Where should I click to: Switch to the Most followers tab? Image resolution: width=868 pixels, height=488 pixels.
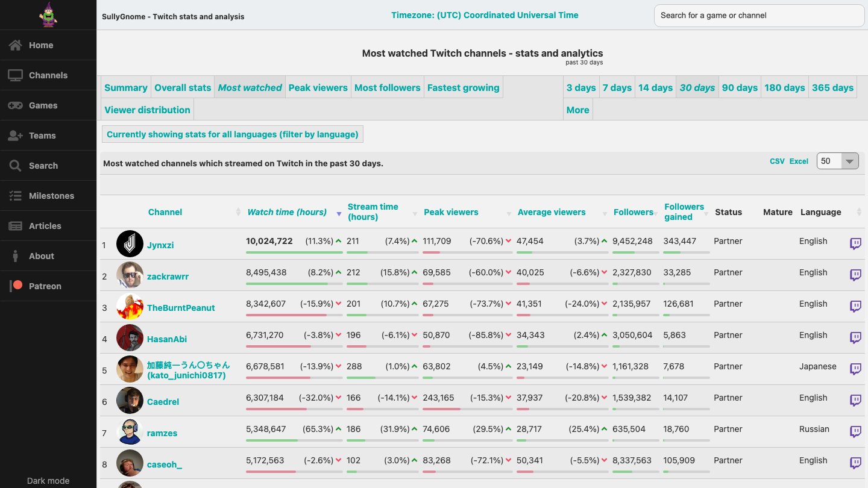coord(388,87)
